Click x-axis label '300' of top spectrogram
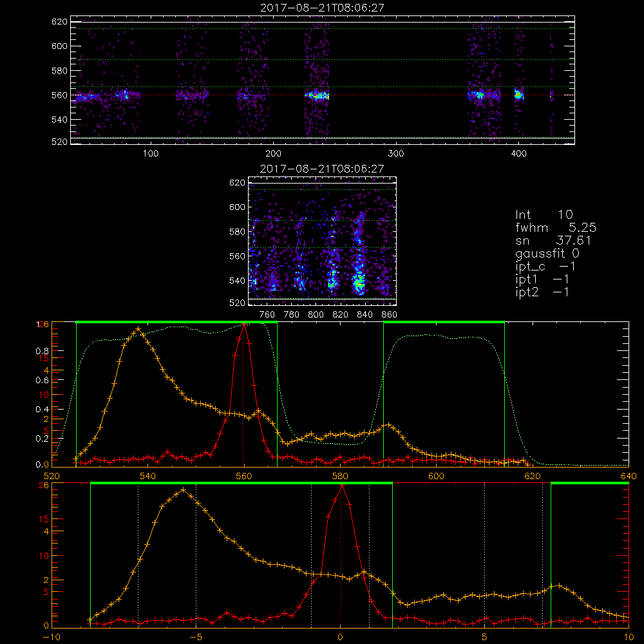644x644 pixels. point(396,154)
